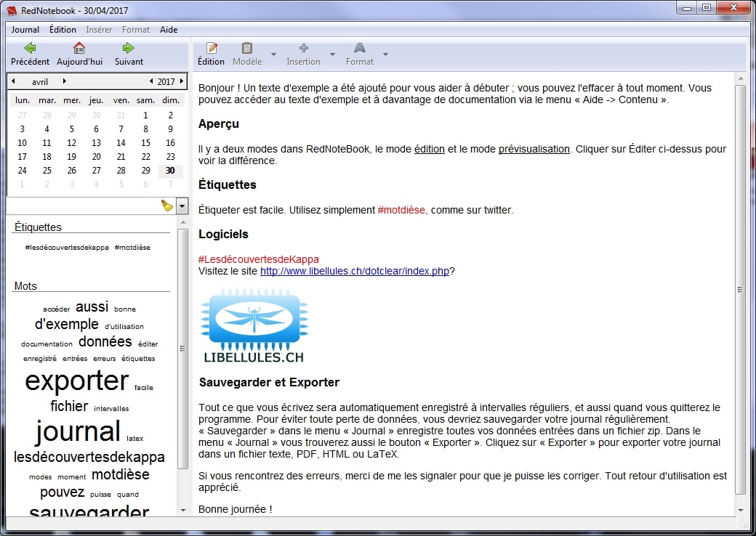Open the Format menu in menu bar
The height and width of the screenshot is (536, 756).
pos(135,29)
